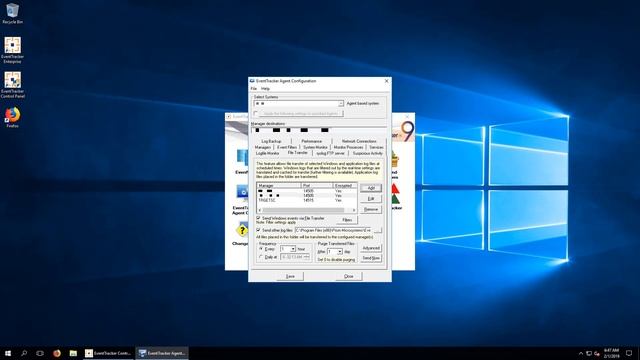Toggle Send other log files checkbox

(x=258, y=230)
